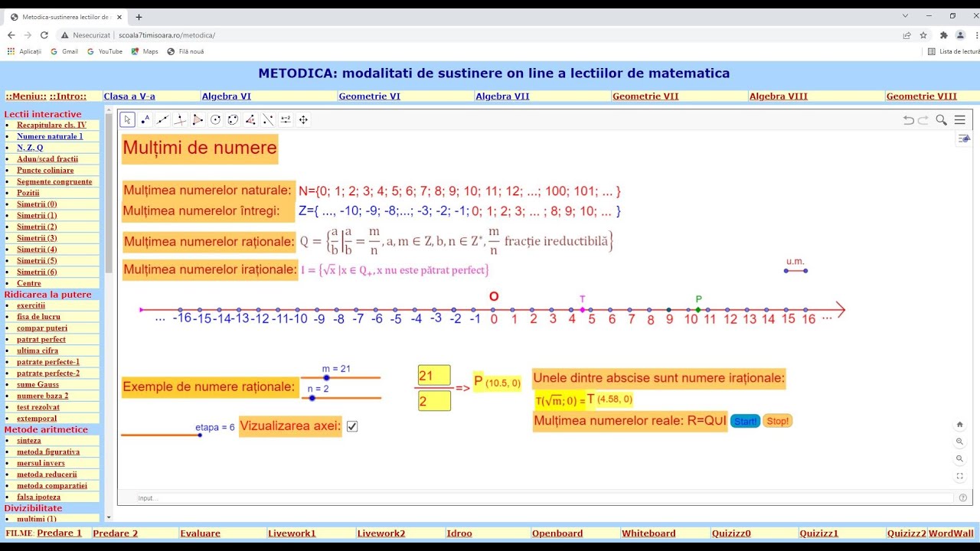
Task: Open a new browser tab
Action: (x=139, y=17)
